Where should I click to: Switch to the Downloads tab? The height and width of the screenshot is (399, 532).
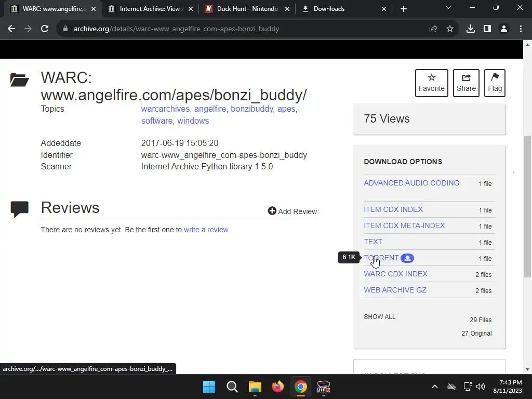click(343, 9)
